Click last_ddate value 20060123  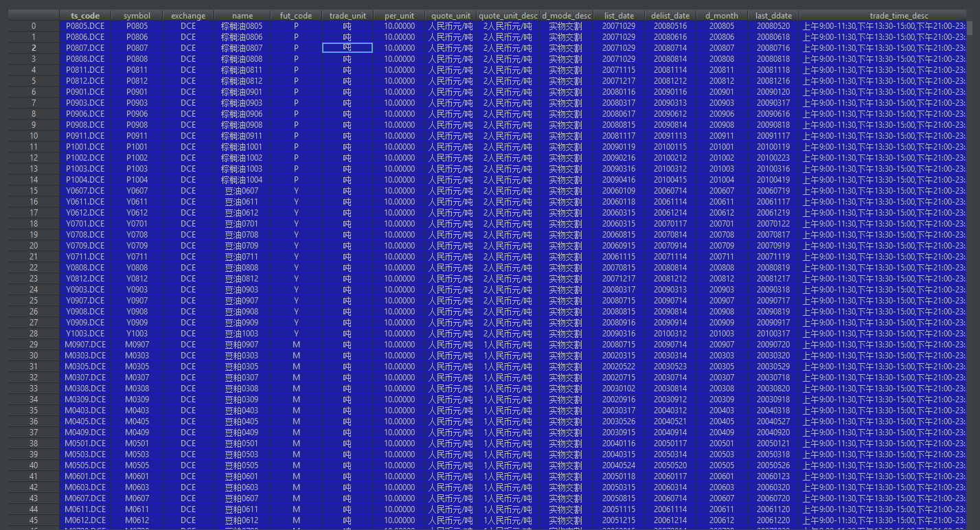[773, 476]
